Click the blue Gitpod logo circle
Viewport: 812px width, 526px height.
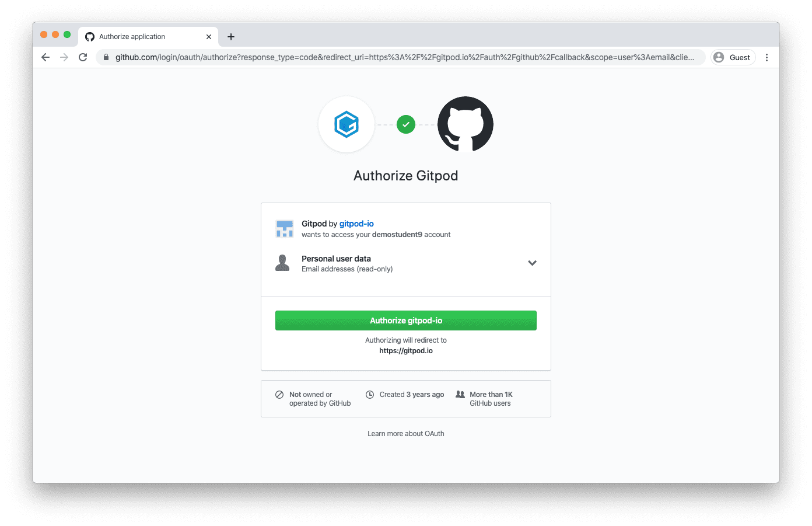point(346,124)
